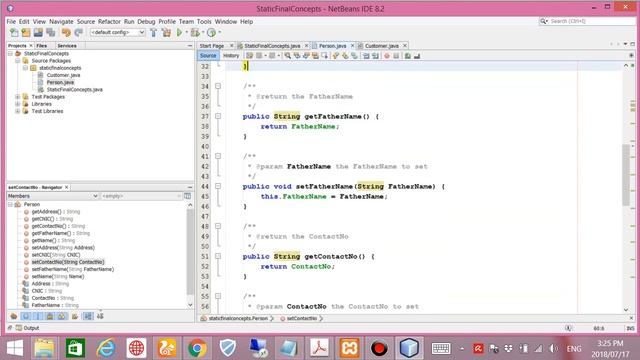This screenshot has width=640, height=360.
Task: Click the editor Find Selection magnifier icon
Action: 288,56
